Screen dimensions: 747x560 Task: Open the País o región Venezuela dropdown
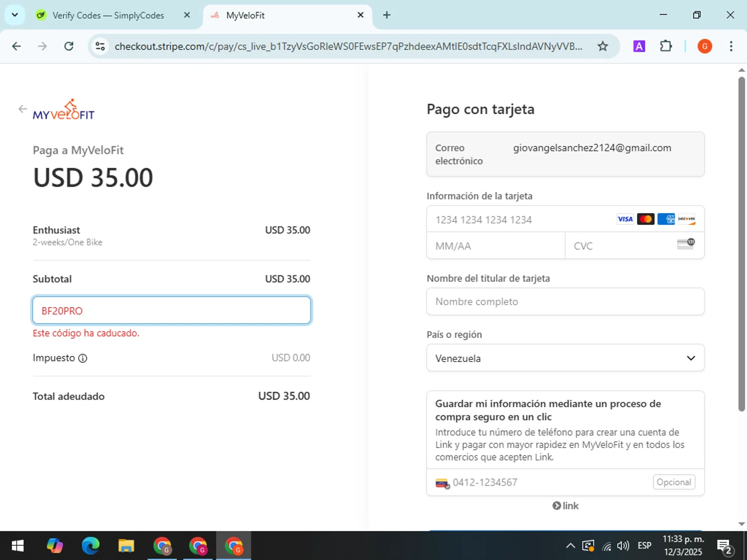click(x=565, y=358)
